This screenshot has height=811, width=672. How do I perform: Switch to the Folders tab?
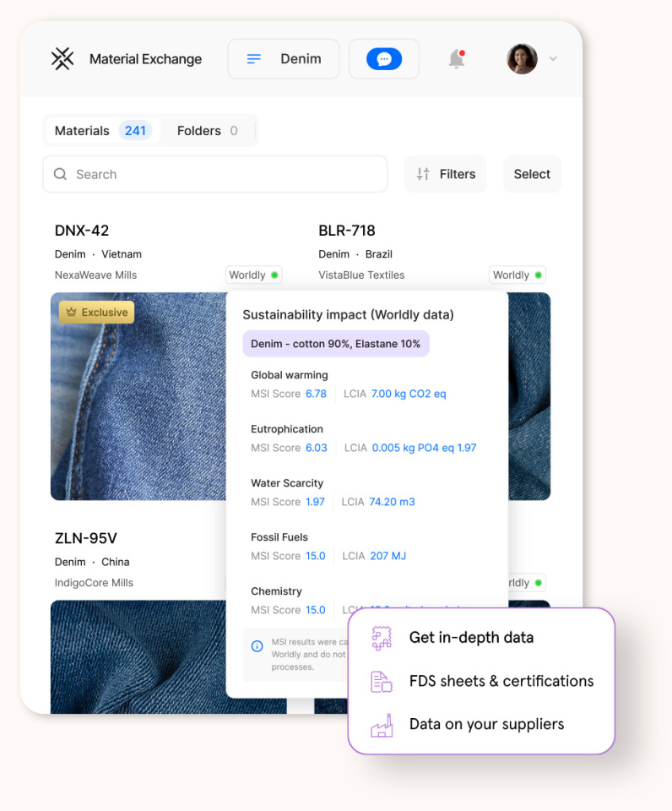click(x=207, y=131)
